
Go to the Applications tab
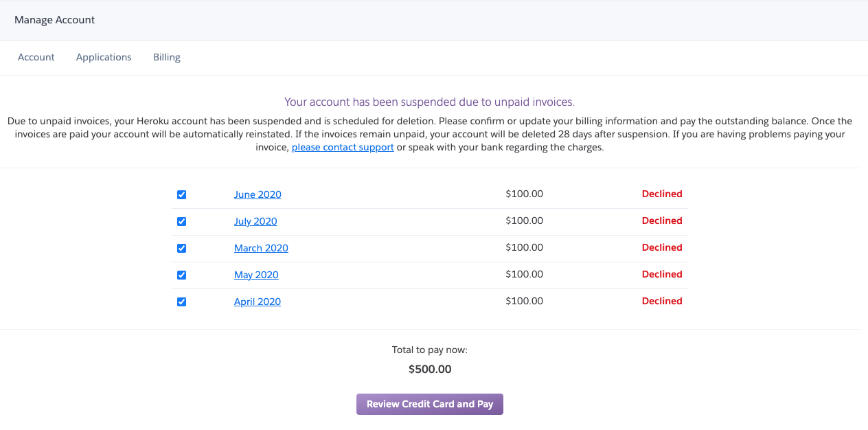point(104,58)
